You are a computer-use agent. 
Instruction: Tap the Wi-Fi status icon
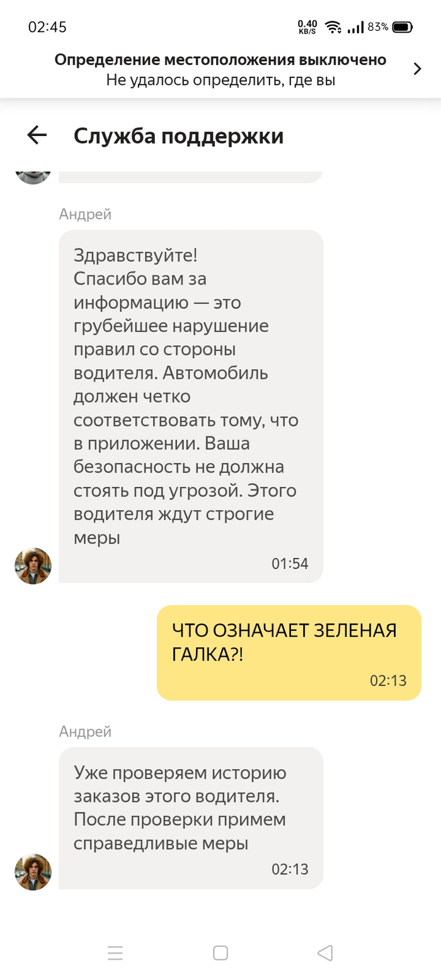333,27
